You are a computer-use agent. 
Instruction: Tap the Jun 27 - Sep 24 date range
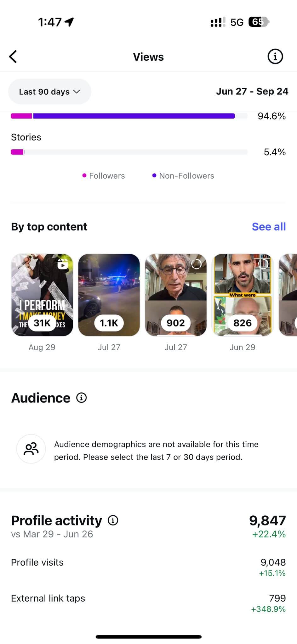click(x=252, y=92)
